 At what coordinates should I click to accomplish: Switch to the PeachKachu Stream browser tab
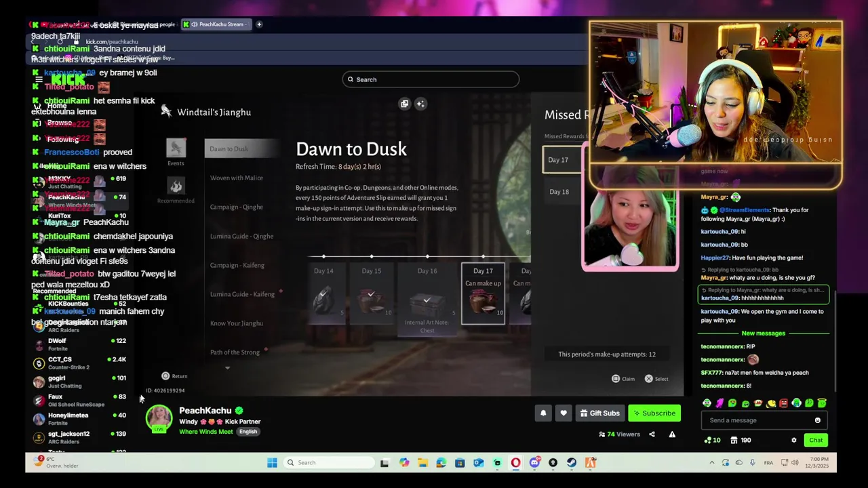tap(215, 24)
